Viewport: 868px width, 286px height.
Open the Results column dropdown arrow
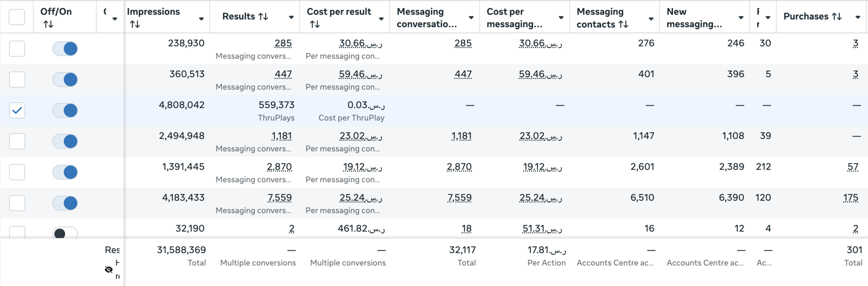pyautogui.click(x=291, y=17)
